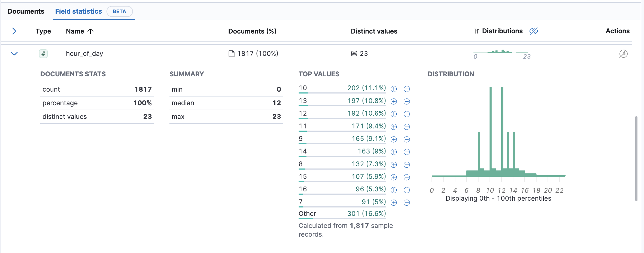Switch to the Documents tab

click(x=26, y=11)
